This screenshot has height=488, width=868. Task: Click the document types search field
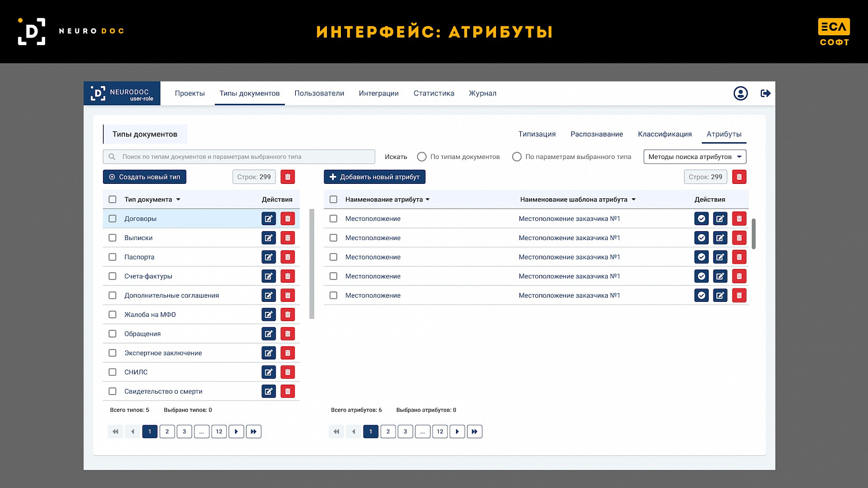click(239, 157)
